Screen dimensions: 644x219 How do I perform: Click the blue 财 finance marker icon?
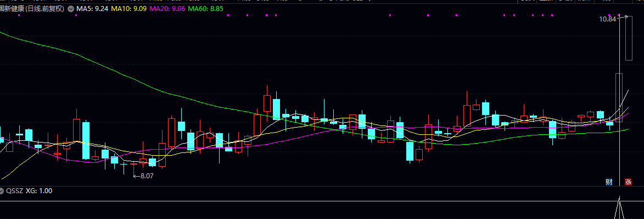point(609,182)
